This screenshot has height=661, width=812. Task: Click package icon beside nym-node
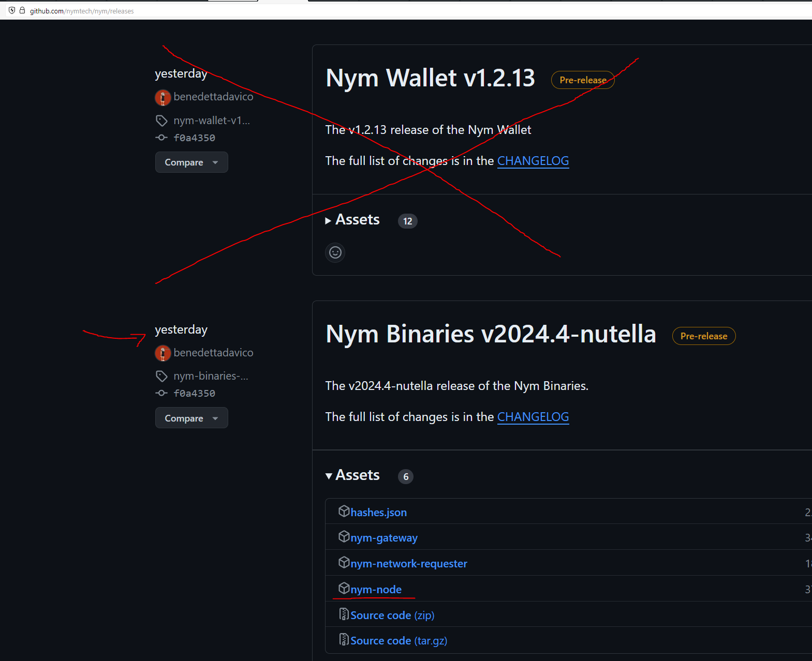(344, 589)
